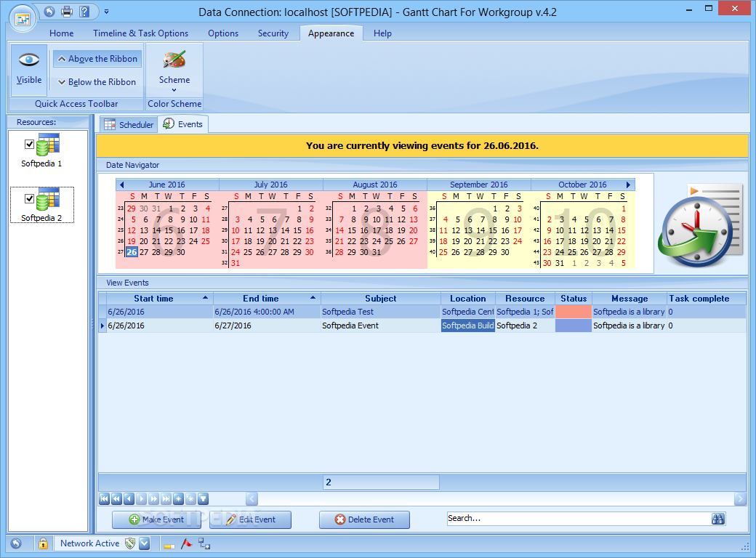Open the filter funnel in record navigator
The width and height of the screenshot is (756, 558).
(x=203, y=498)
